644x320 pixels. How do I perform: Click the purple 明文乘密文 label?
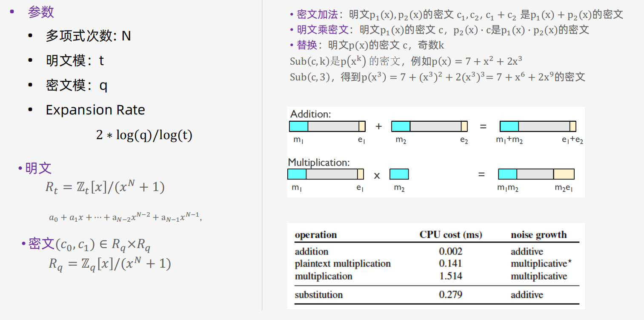click(323, 30)
